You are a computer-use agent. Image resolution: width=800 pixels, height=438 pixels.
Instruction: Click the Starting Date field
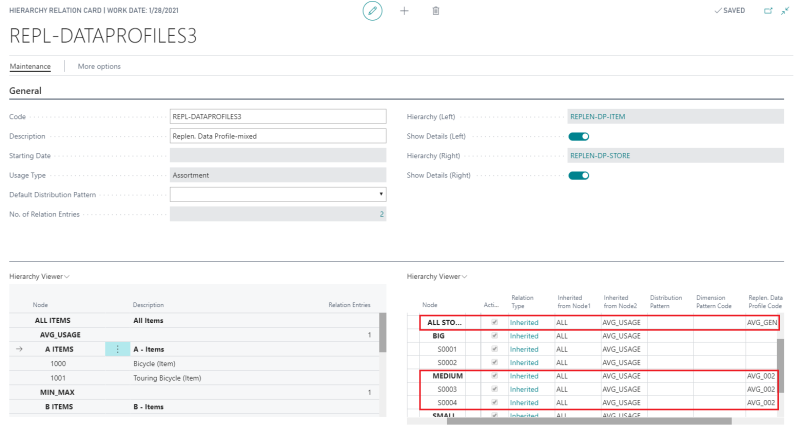point(278,156)
